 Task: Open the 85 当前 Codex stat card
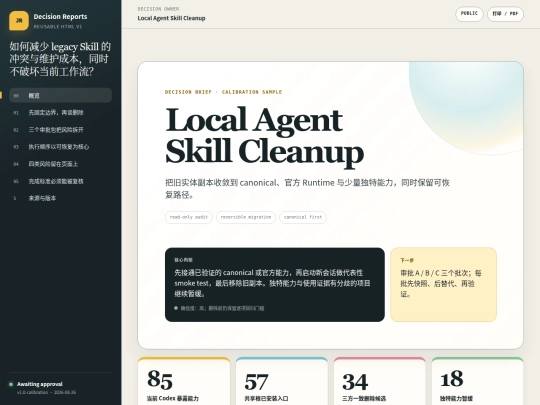pyautogui.click(x=184, y=381)
